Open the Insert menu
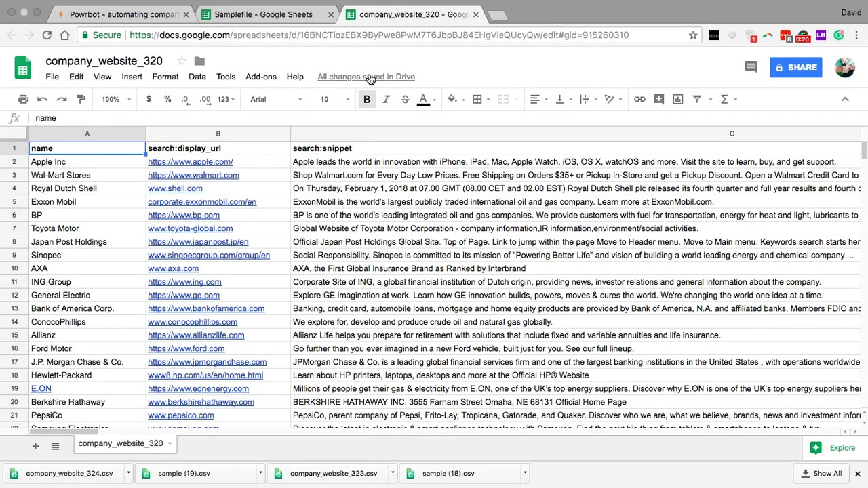The height and width of the screenshot is (488, 868). (132, 77)
